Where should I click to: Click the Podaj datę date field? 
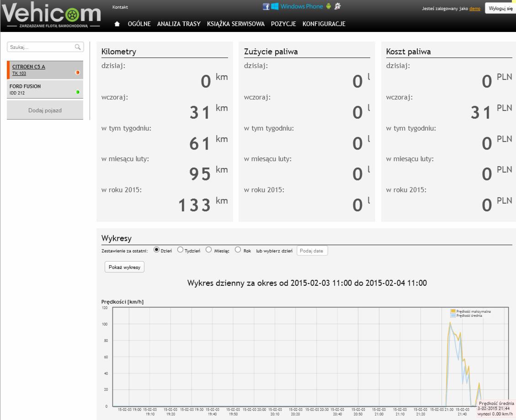(x=312, y=251)
